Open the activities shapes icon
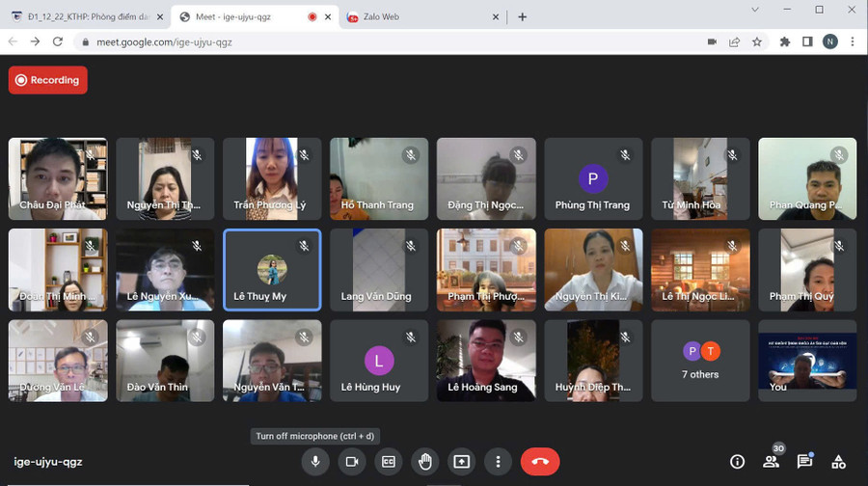 (x=839, y=462)
